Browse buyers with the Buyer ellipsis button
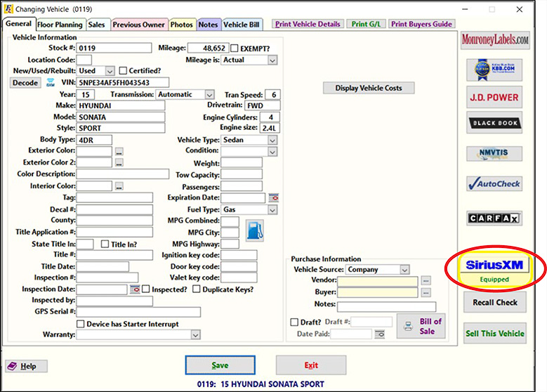 (426, 292)
